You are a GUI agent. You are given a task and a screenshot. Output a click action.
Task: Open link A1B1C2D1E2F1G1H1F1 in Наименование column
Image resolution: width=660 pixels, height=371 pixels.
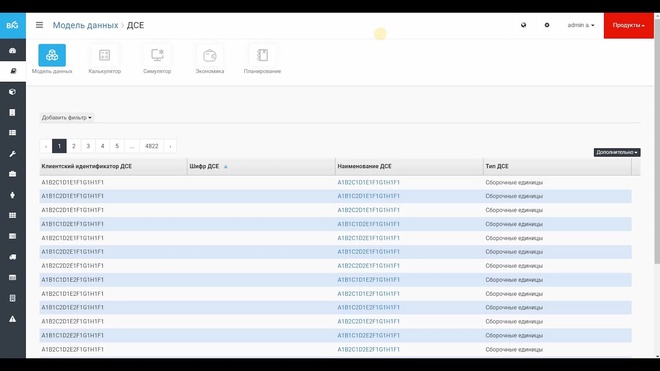(368, 307)
